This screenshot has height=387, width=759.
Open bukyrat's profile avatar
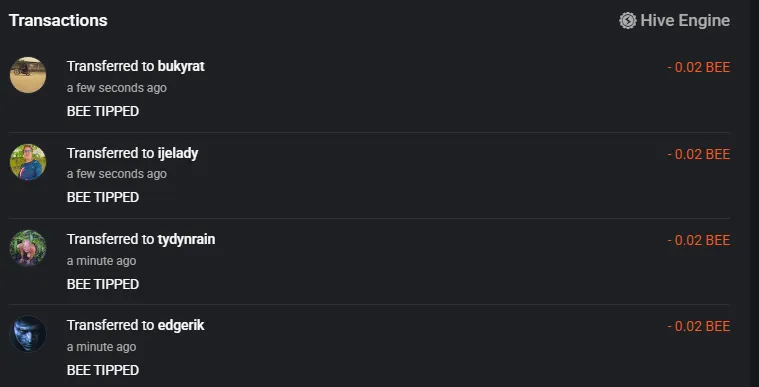tap(28, 75)
